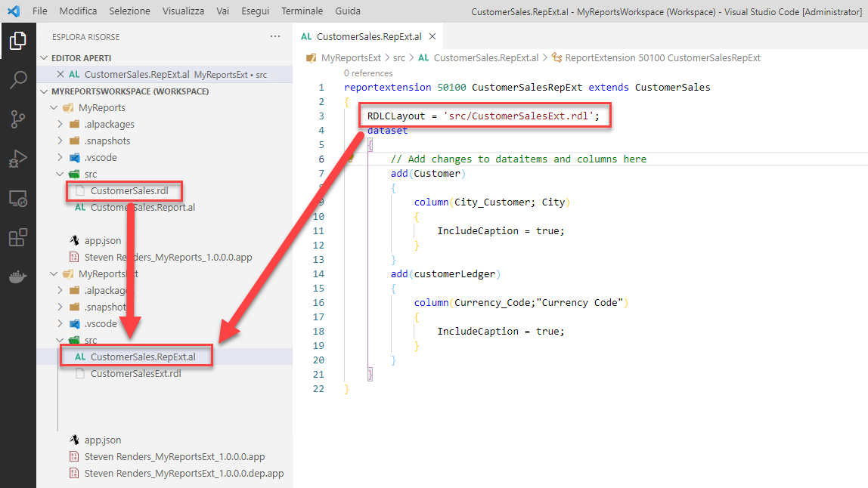Open the File menu
868x488 pixels.
[40, 11]
